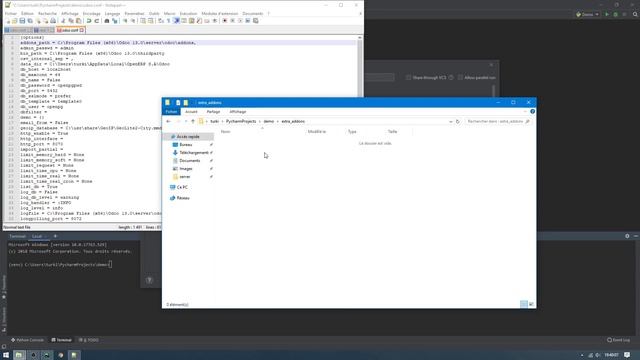Click the Open file icon in Notepad++ toolbar
640x360 pixels.
[15, 21]
